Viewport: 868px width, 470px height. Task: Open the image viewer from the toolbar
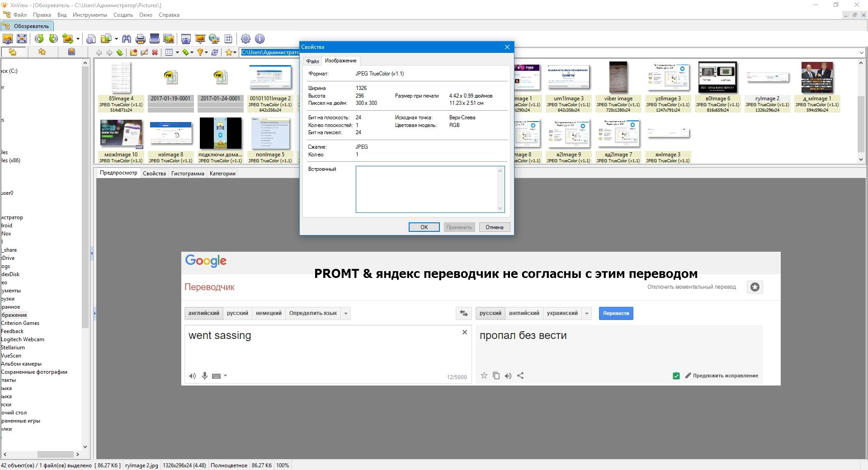coord(8,38)
